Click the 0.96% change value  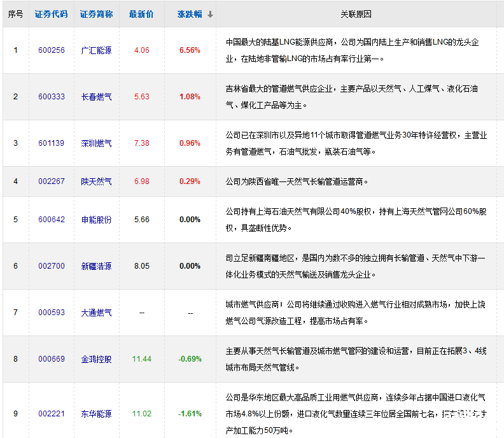[x=190, y=143]
